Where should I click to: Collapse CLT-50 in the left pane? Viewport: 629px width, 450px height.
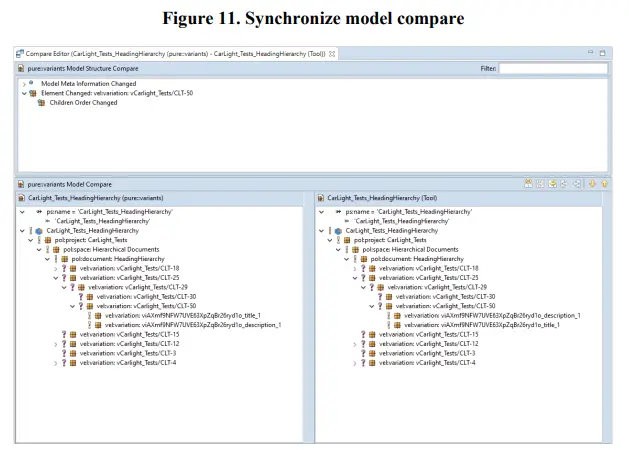(73, 306)
